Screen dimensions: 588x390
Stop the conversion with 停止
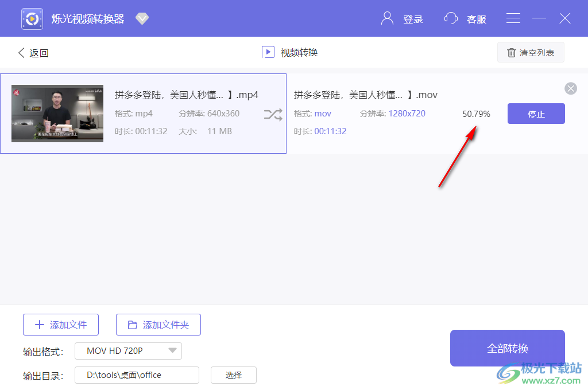536,114
